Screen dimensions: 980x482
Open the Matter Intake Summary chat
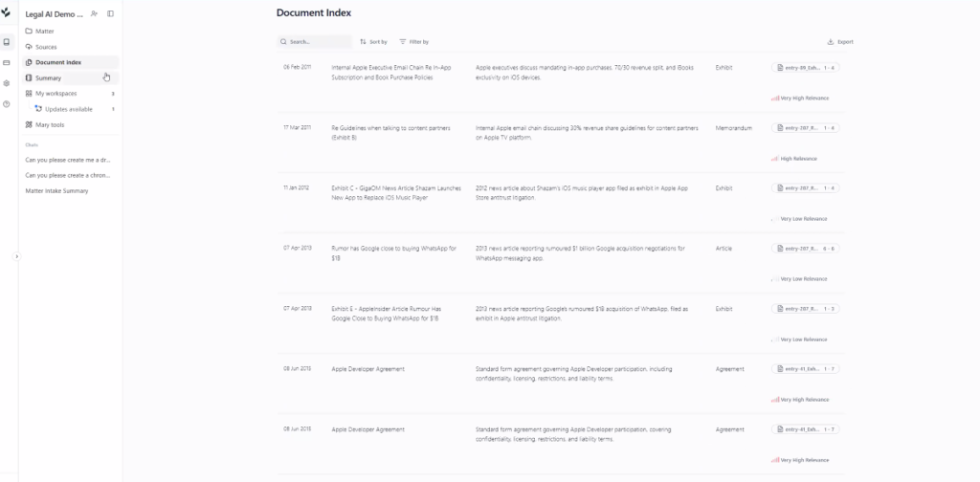56,191
